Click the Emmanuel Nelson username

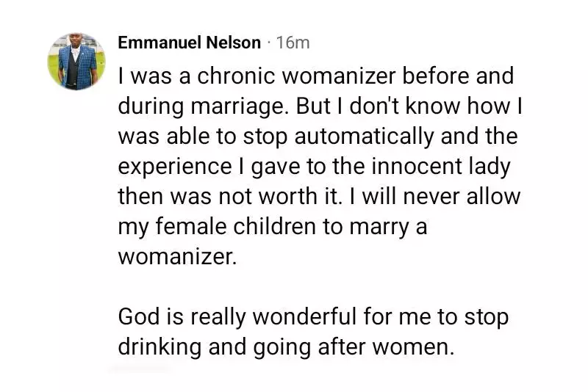189,43
